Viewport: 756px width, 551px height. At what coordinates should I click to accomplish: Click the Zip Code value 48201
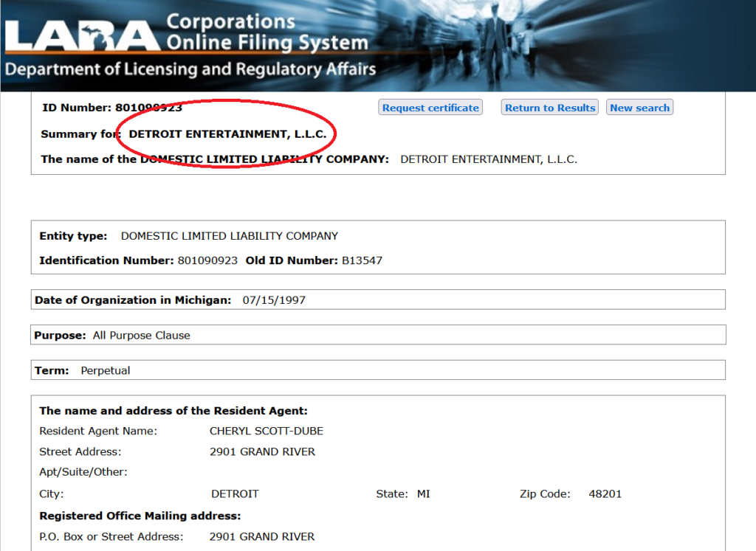pyautogui.click(x=605, y=493)
